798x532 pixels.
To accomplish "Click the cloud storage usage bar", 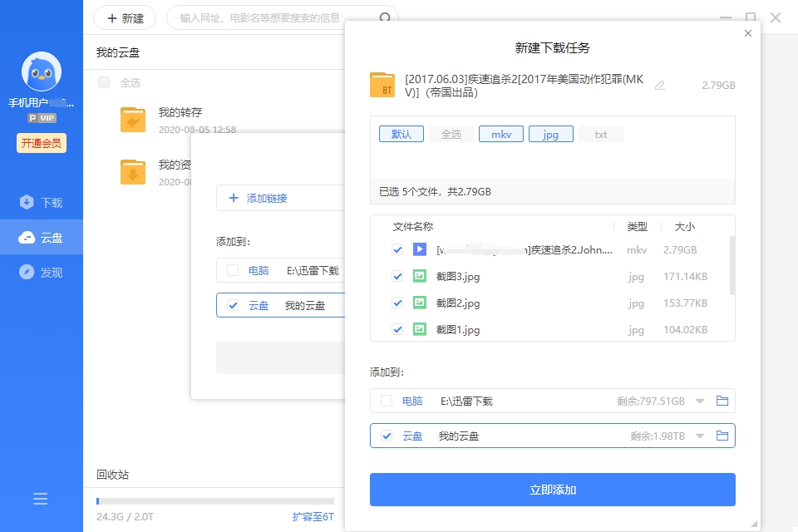I will [x=214, y=501].
